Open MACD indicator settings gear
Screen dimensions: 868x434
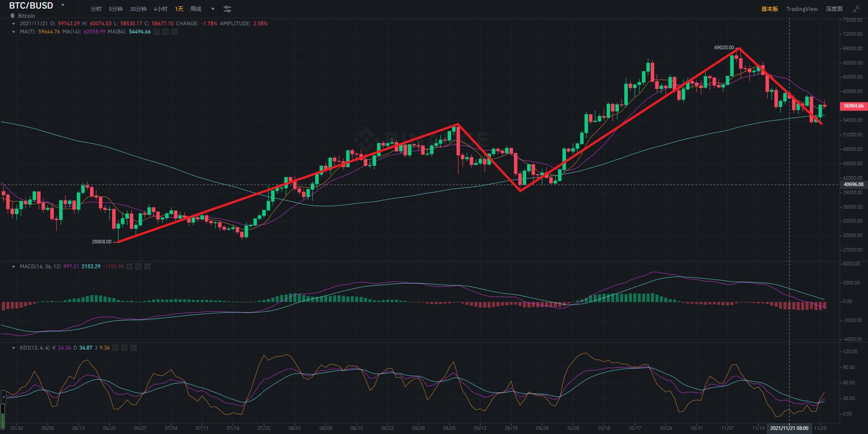pos(138,266)
